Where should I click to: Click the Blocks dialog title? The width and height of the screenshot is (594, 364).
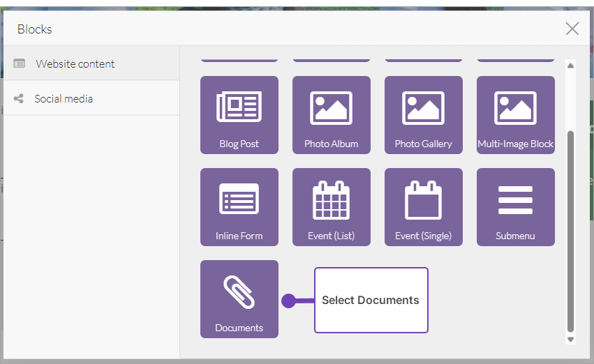point(35,29)
